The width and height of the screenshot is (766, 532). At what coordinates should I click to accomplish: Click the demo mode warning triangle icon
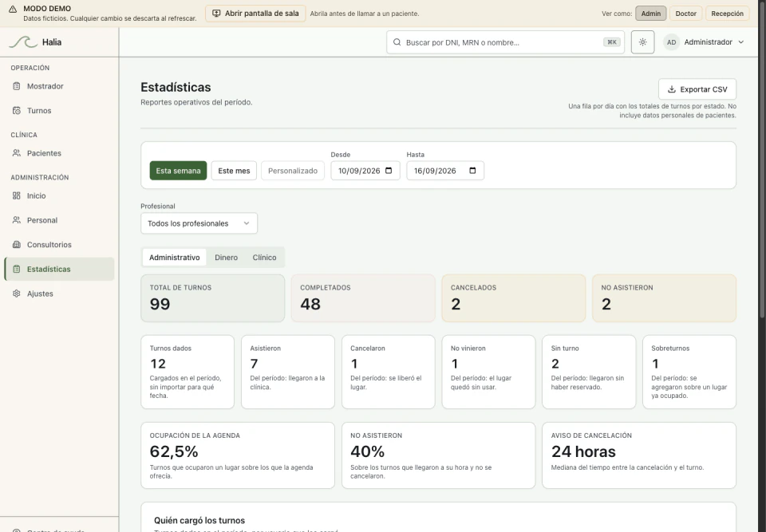pyautogui.click(x=13, y=9)
